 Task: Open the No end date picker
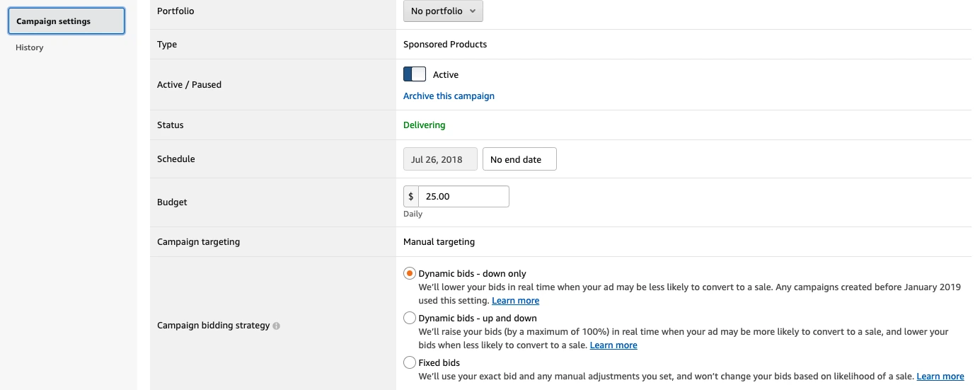[519, 159]
